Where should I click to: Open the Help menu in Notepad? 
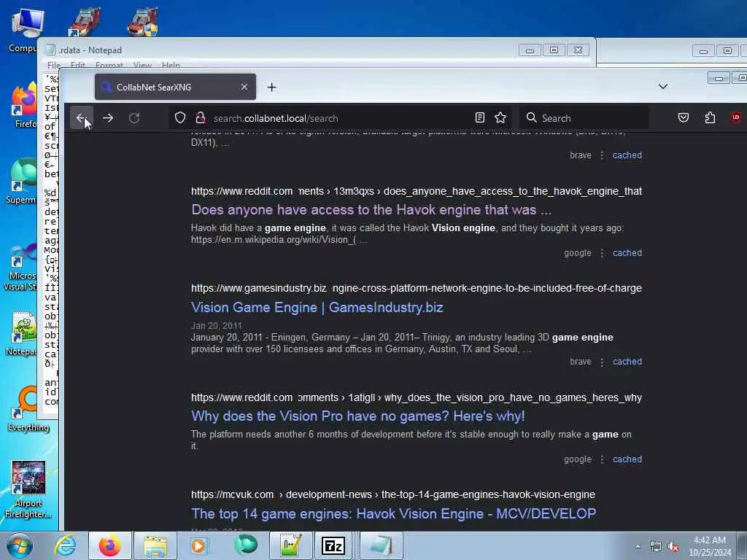point(171,65)
